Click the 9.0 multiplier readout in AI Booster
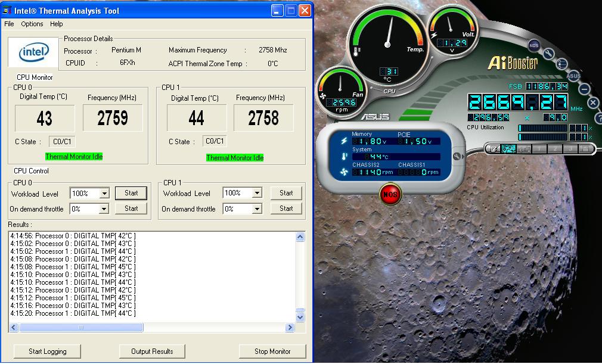The width and height of the screenshot is (602, 364). click(x=555, y=117)
